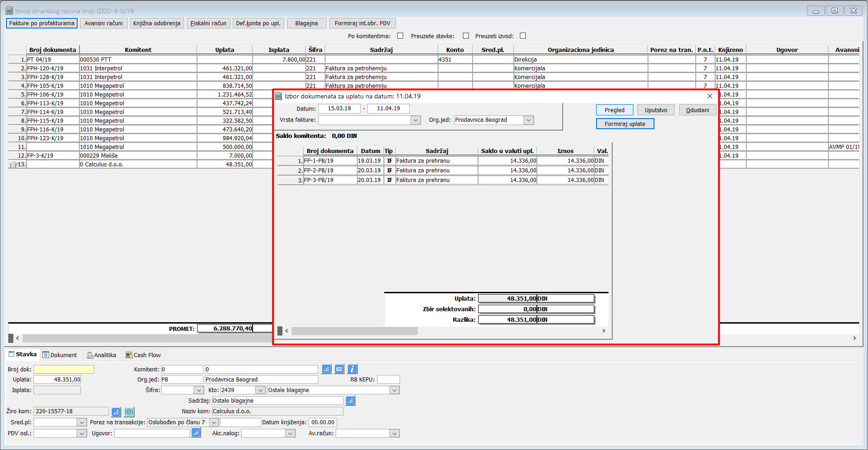868x450 pixels.
Task: Click the Broj dok input field
Action: (x=64, y=369)
